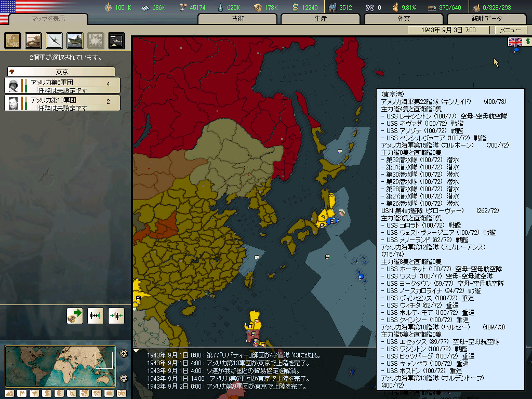Toggle the economic dollar map mode
This screenshot has width=532, height=399.
pyautogui.click(x=47, y=393)
